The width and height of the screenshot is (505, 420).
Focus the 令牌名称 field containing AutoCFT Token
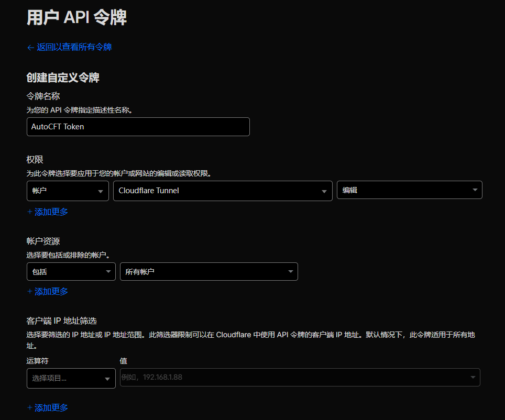pos(138,127)
